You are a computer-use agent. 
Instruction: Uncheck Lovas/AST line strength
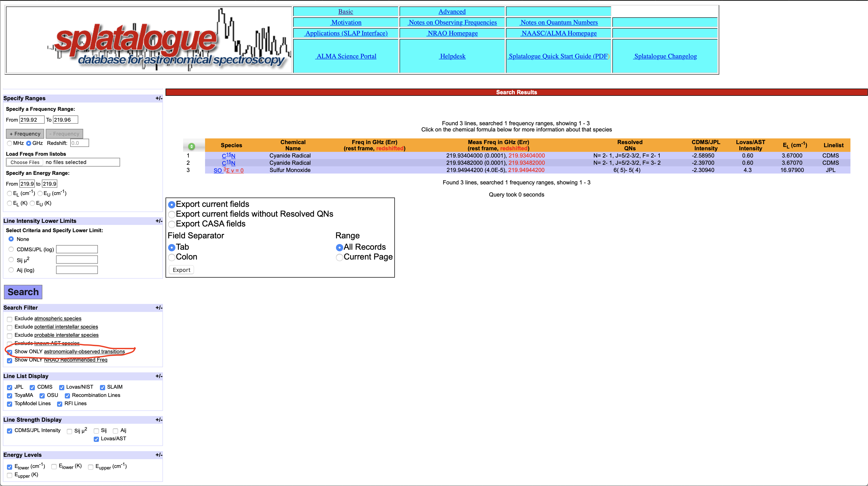tap(96, 439)
